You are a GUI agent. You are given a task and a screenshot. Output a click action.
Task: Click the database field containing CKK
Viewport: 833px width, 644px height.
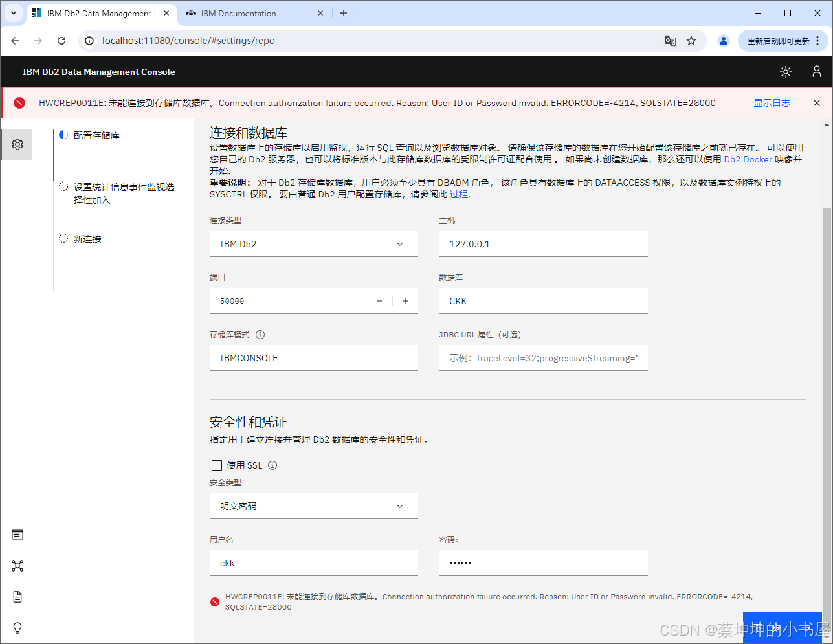tap(543, 301)
